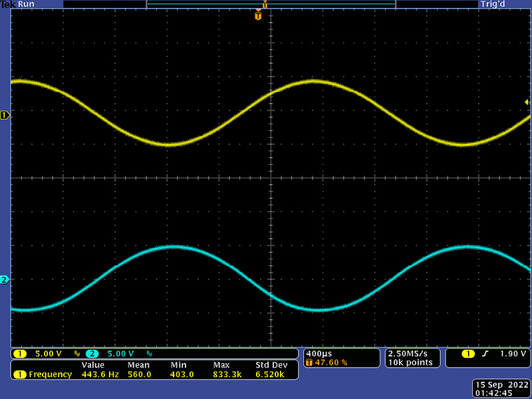Select the cyan channel 2 badge
The image size is (532, 399).
click(x=92, y=354)
